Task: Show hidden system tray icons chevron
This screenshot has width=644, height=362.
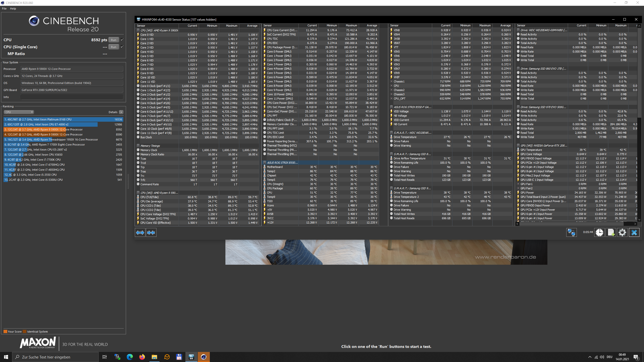Action: click(590, 357)
